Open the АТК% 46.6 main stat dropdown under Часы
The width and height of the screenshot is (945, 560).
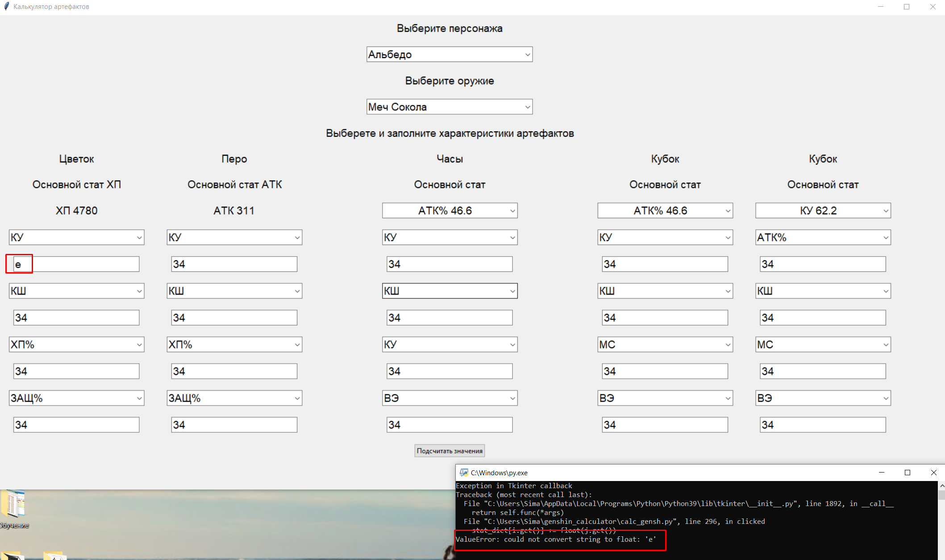(449, 210)
